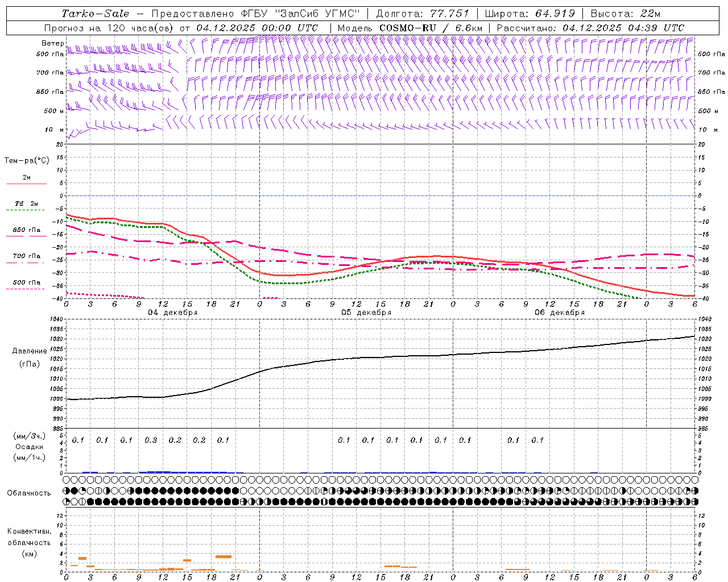Click the Конвективн. облачность panel label
The image size is (728, 582).
[x=29, y=542]
